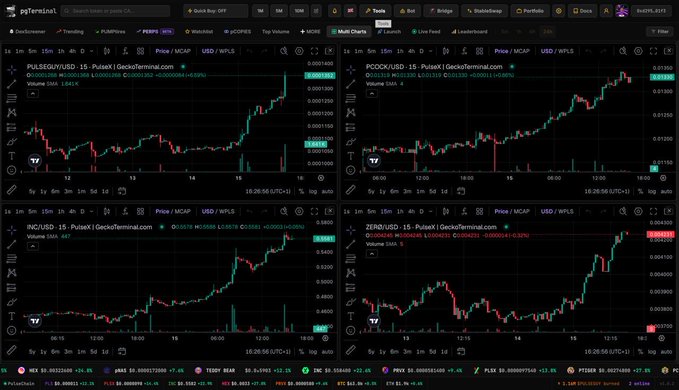Open date range calendar in INC chart
Image resolution: width=679 pixels, height=390 pixels.
(122, 351)
